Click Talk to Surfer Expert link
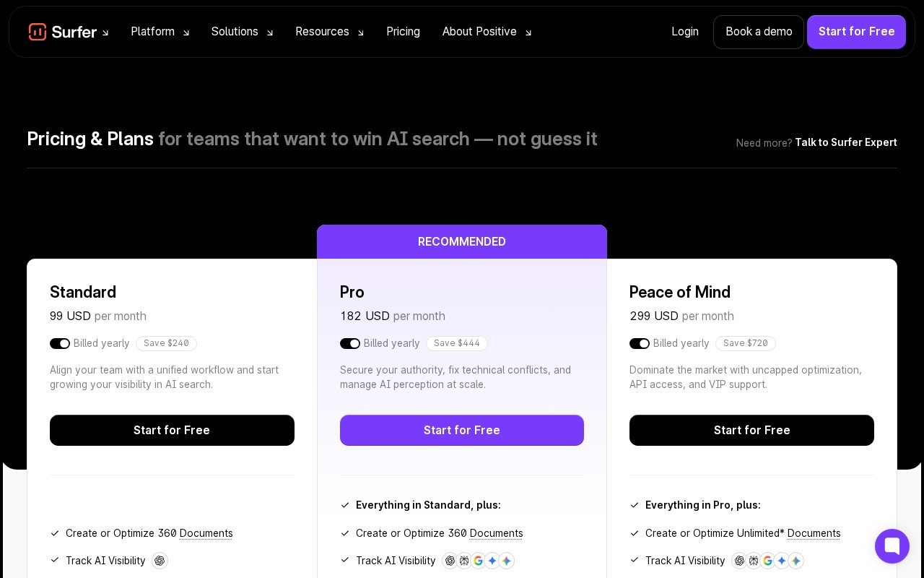The image size is (924, 578). [846, 142]
